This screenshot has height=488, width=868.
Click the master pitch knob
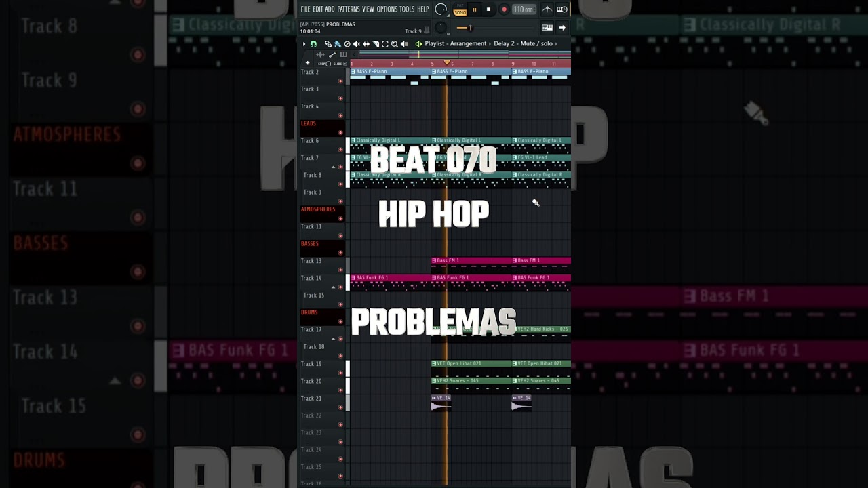[x=441, y=27]
